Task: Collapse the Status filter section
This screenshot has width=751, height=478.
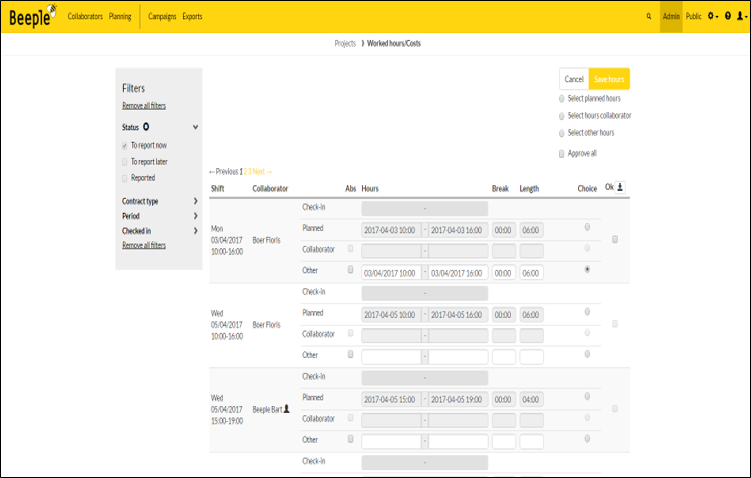Action: click(195, 127)
